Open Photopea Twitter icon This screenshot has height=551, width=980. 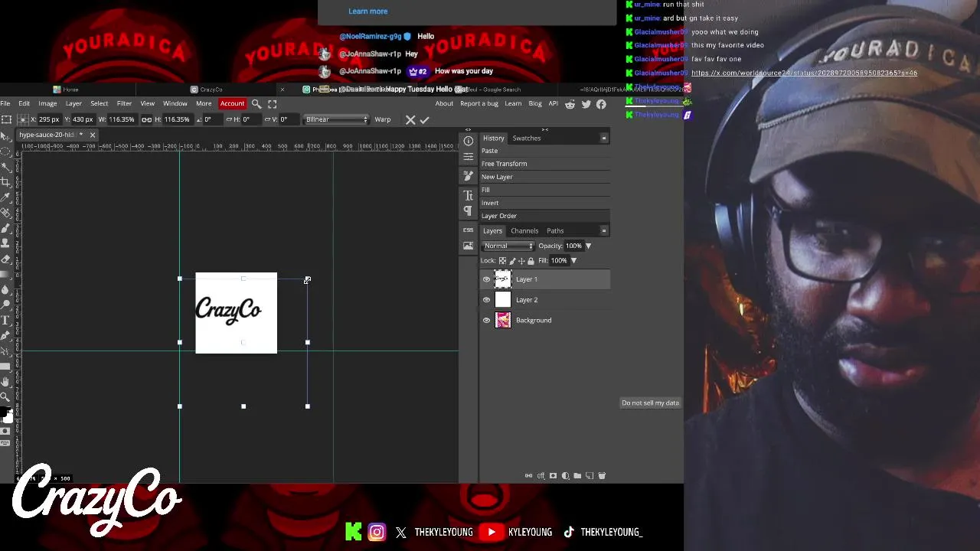pos(586,104)
